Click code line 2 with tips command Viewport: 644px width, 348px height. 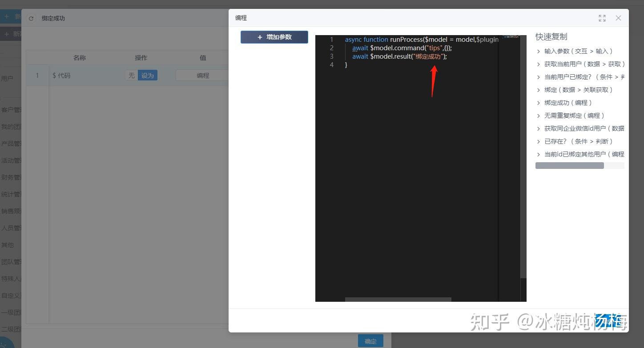coord(402,48)
